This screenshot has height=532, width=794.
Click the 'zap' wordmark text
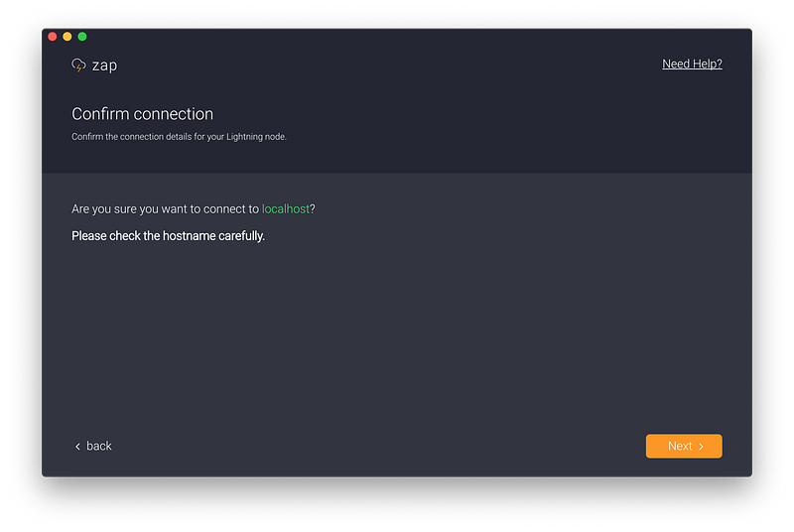tap(104, 66)
